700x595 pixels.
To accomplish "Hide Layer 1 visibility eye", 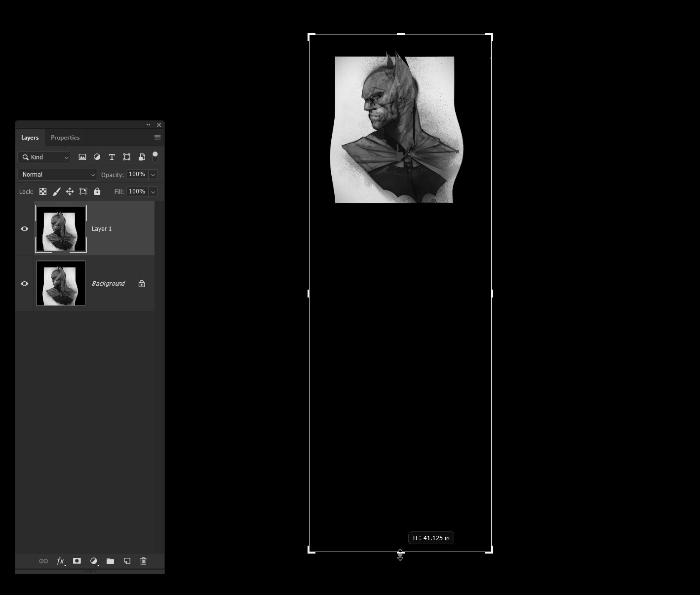I will tap(25, 229).
